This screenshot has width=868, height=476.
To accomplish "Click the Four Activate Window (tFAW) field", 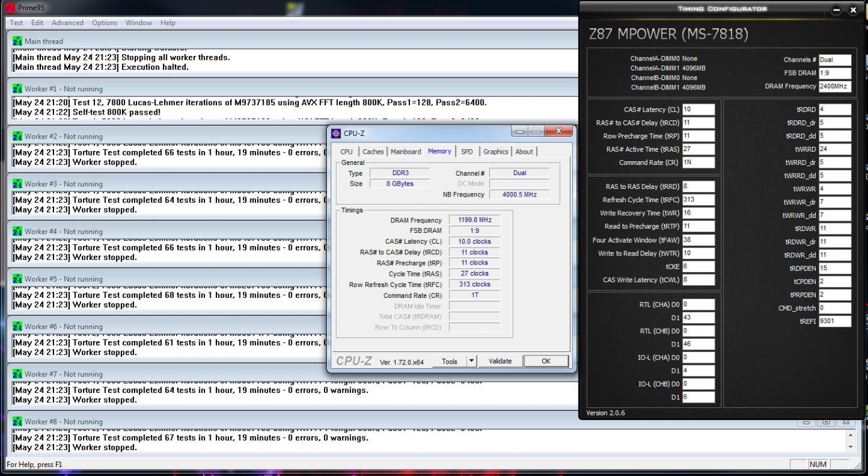I will tap(698, 239).
